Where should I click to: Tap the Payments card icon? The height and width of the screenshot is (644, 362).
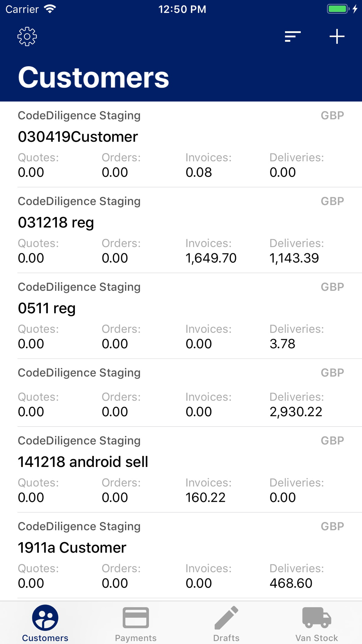(x=136, y=618)
